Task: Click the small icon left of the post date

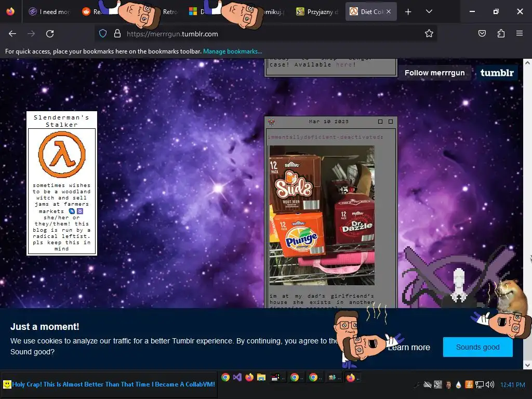Action: click(271, 122)
